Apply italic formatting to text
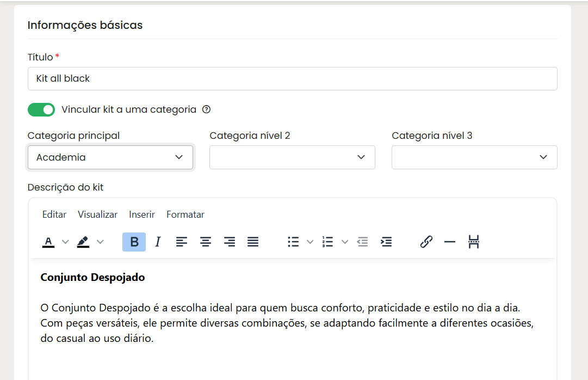Image resolution: width=588 pixels, height=380 pixels. (158, 242)
